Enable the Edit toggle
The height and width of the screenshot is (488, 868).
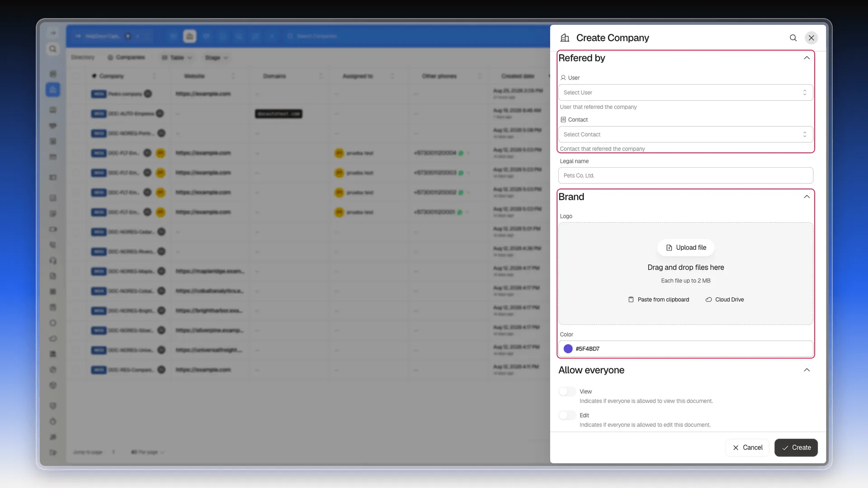(x=567, y=415)
